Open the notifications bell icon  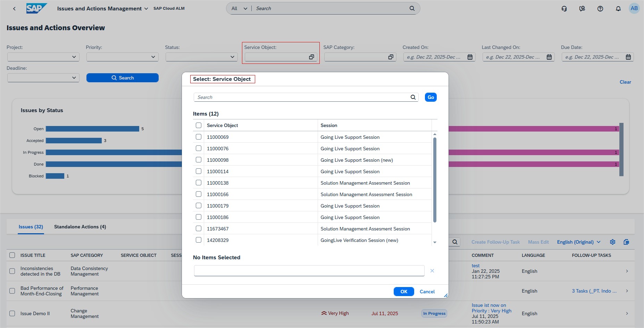pos(618,9)
